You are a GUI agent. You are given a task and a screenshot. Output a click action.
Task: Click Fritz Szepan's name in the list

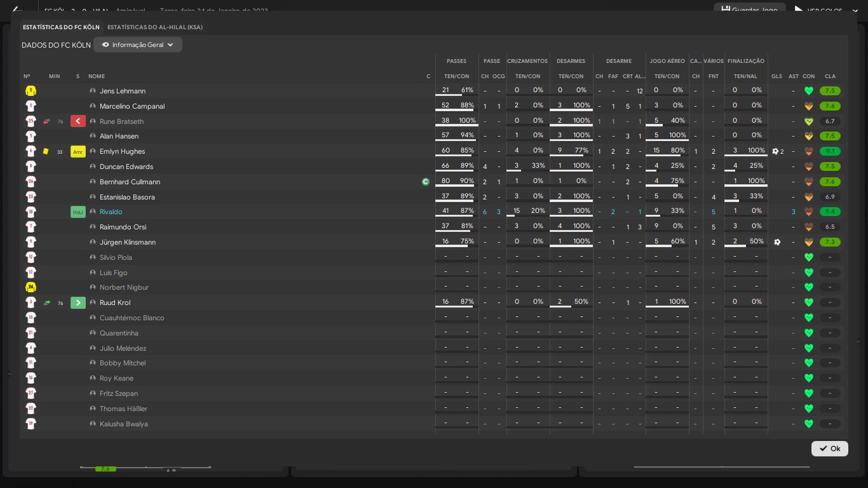(x=119, y=393)
